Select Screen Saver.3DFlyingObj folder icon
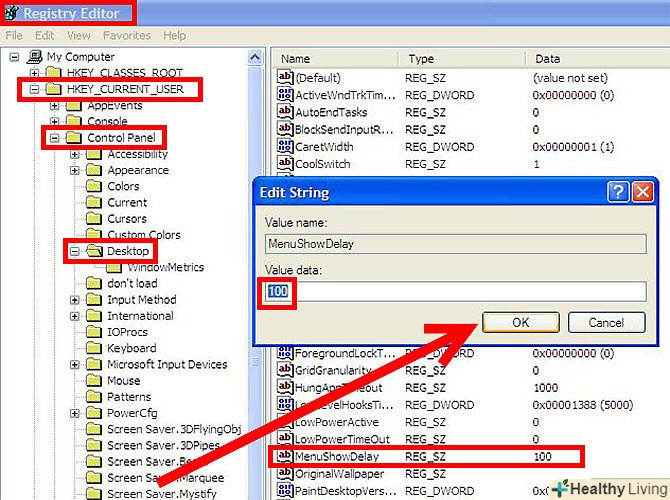 (94, 429)
